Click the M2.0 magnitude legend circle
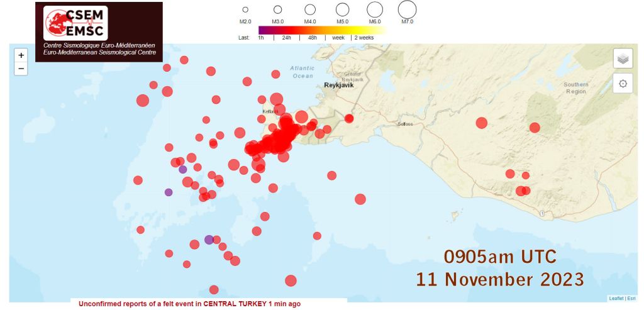644x310 pixels. (x=245, y=9)
